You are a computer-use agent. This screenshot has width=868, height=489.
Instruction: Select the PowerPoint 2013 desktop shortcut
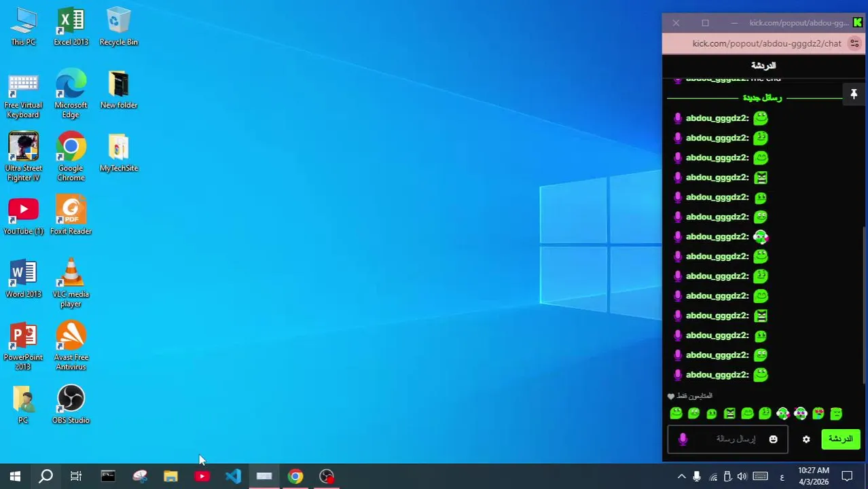tap(23, 346)
